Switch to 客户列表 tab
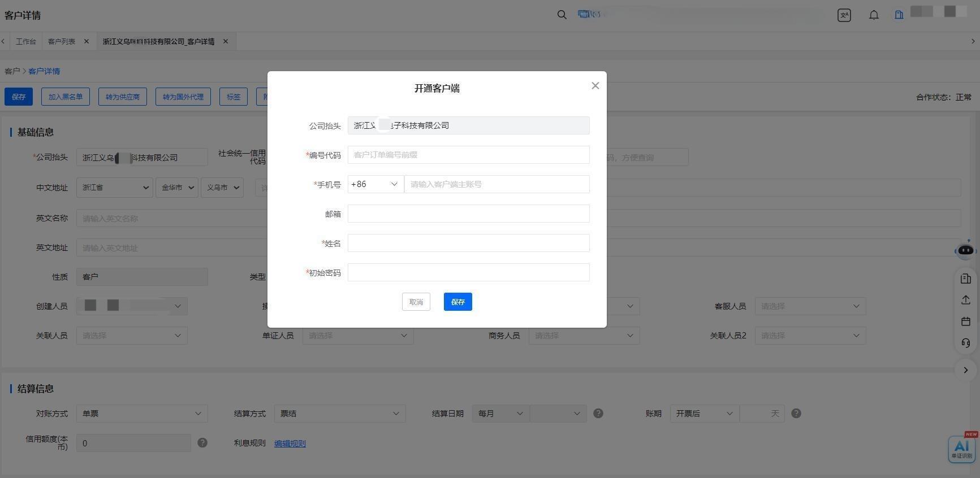Viewport: 980px width, 478px height. [x=61, y=41]
